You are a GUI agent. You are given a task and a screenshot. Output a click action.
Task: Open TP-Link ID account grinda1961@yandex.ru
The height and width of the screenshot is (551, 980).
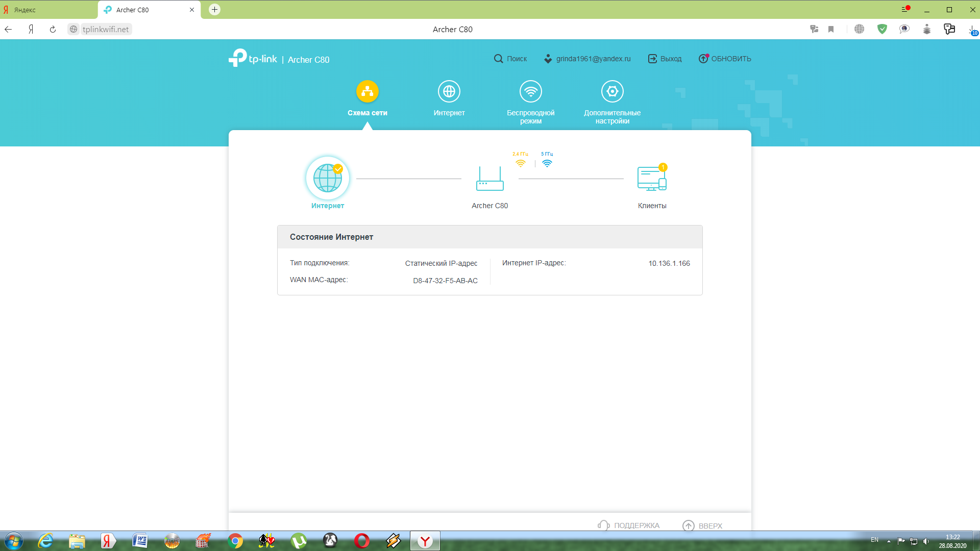tap(587, 59)
